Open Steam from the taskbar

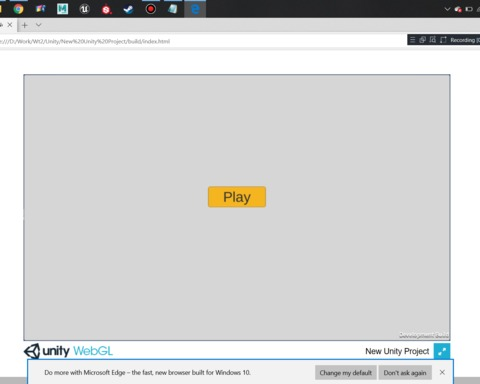point(128,9)
